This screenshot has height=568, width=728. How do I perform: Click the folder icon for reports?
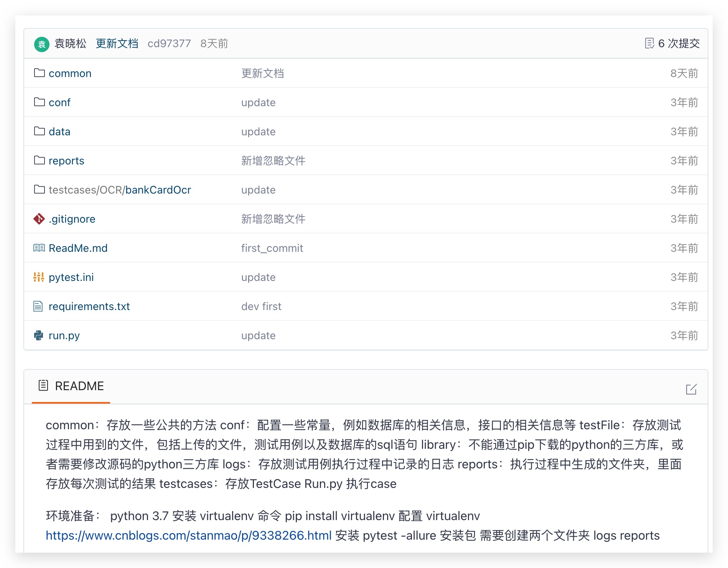tap(39, 160)
